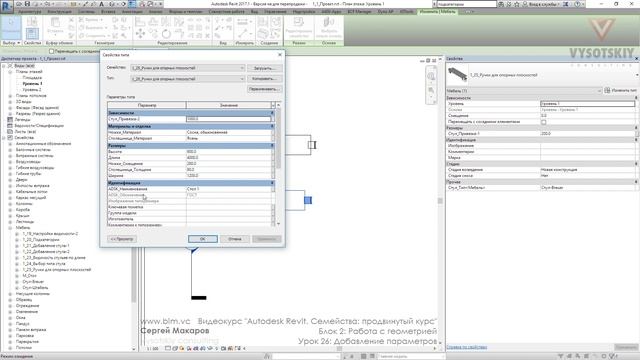Toggle Перемещать с соседними checkbox in options bar
The height and width of the screenshot is (360, 640).
pyautogui.click(x=51, y=51)
